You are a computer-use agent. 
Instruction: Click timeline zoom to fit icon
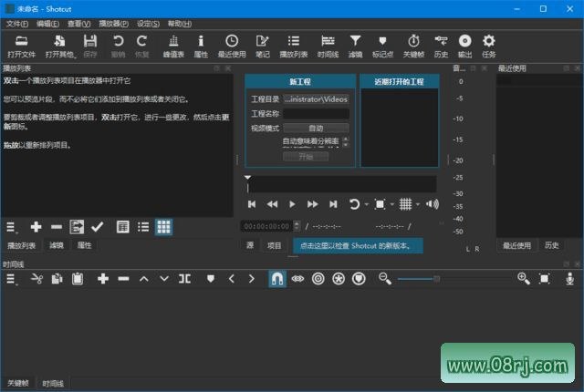[x=544, y=279]
